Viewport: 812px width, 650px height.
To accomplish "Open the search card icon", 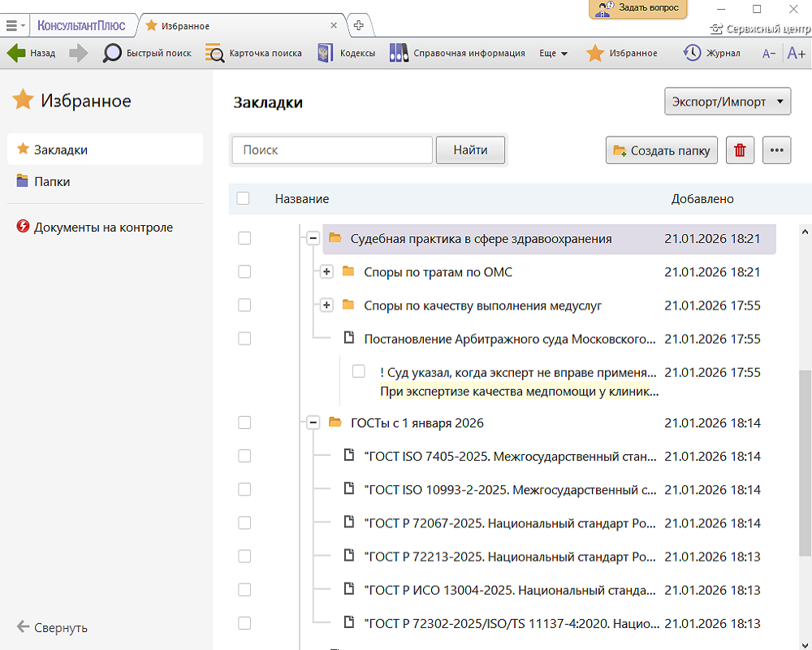I will (214, 54).
